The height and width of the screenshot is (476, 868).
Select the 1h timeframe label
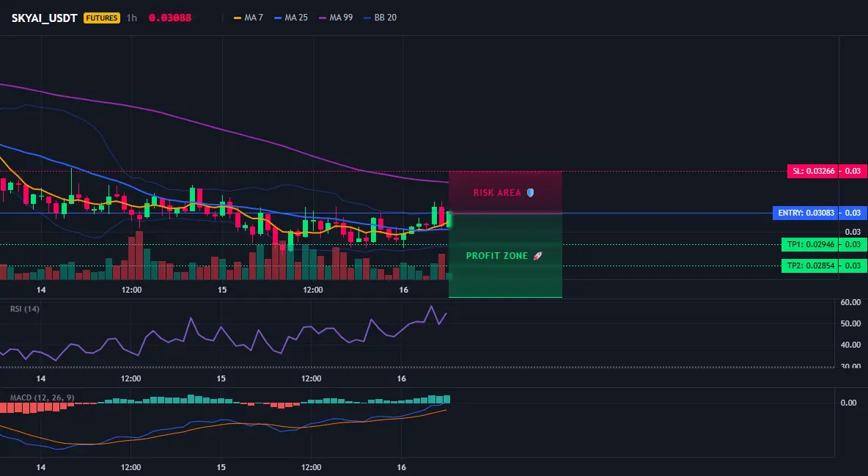(x=132, y=18)
